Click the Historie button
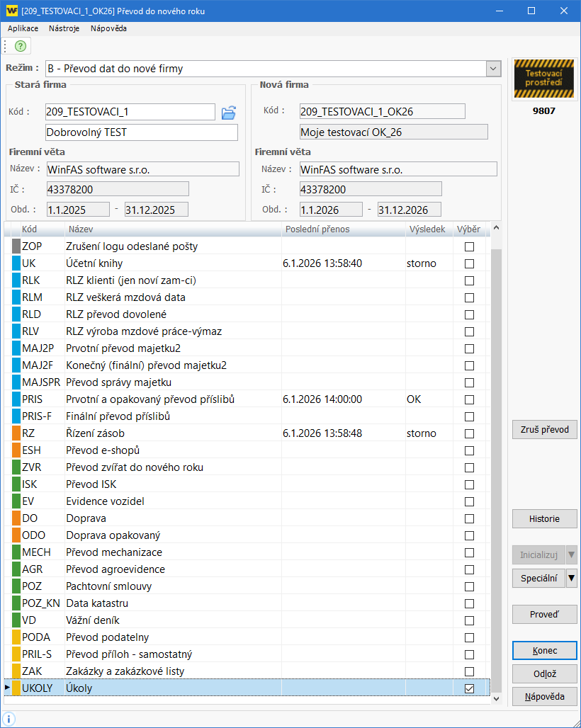Image resolution: width=581 pixels, height=728 pixels. tap(544, 519)
